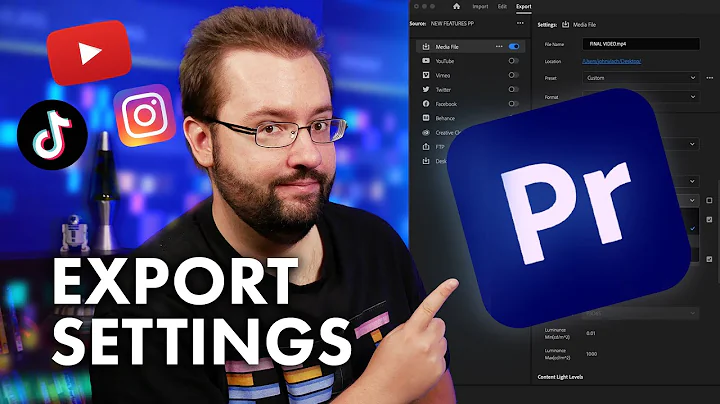Click the Luminance Max value 1000
Image resolution: width=720 pixels, height=404 pixels.
pyautogui.click(x=591, y=354)
